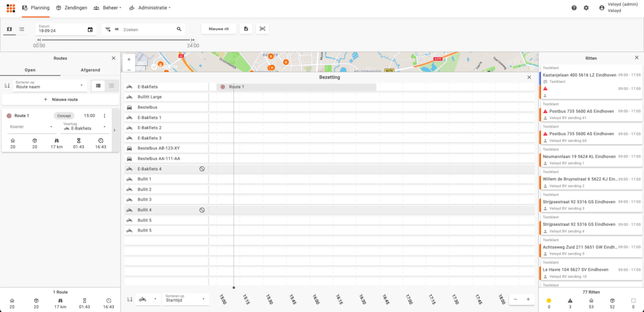Click the Route 1 color dot
644x312 pixels.
pyautogui.click(x=9, y=116)
